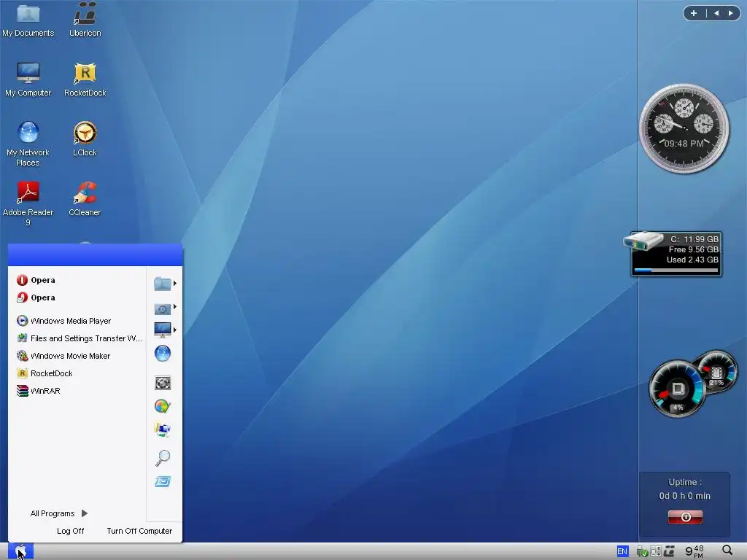Image resolution: width=747 pixels, height=560 pixels.
Task: Launch LClock desktop shortcut
Action: click(x=85, y=139)
